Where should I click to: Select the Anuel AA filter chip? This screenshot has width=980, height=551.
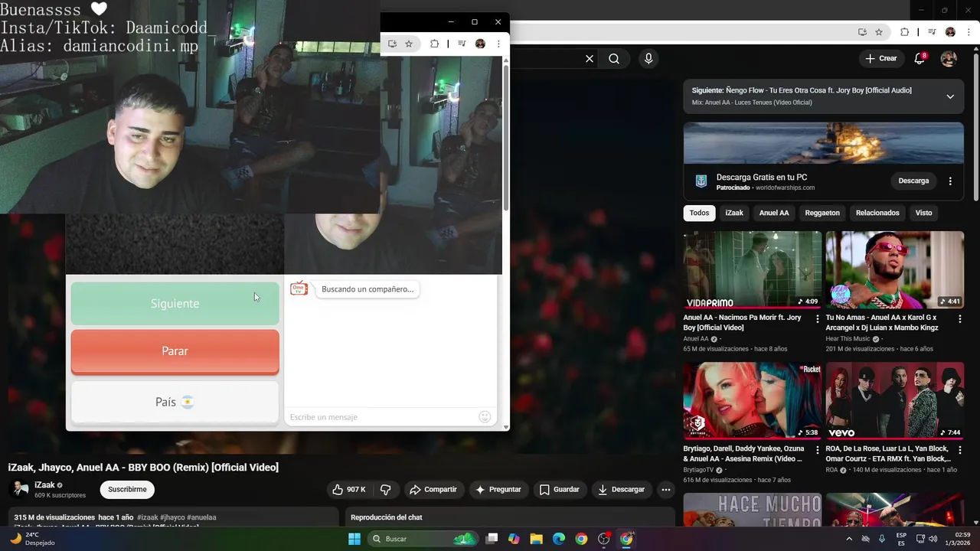tap(774, 213)
